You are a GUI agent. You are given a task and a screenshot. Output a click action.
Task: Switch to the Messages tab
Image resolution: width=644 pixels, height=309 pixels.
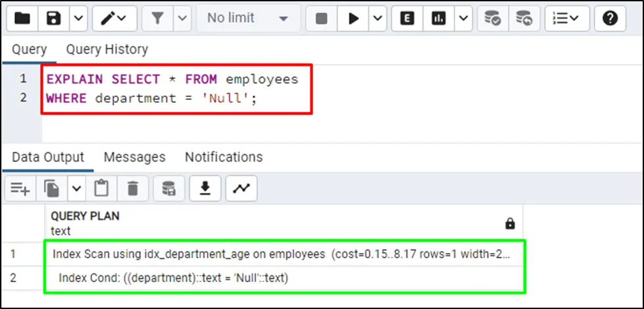click(134, 157)
